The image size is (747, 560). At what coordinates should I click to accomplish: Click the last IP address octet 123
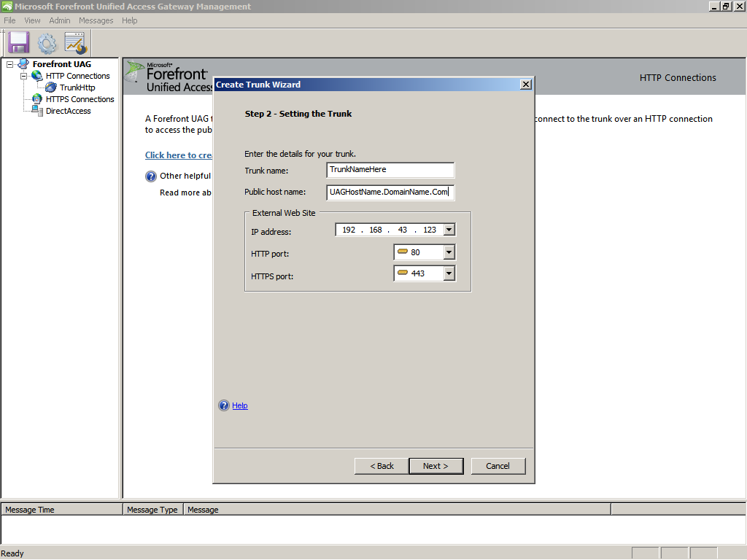tap(430, 230)
